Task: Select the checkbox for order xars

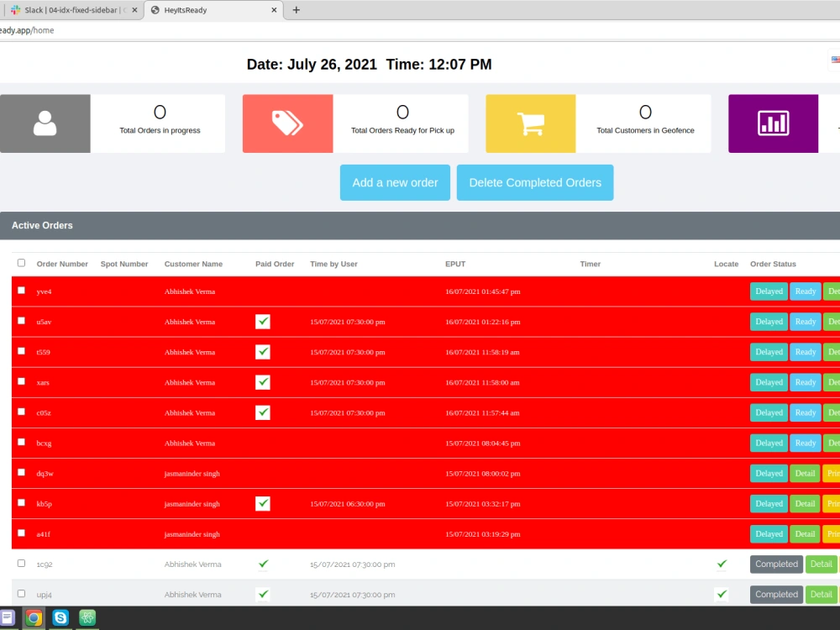Action: [22, 381]
